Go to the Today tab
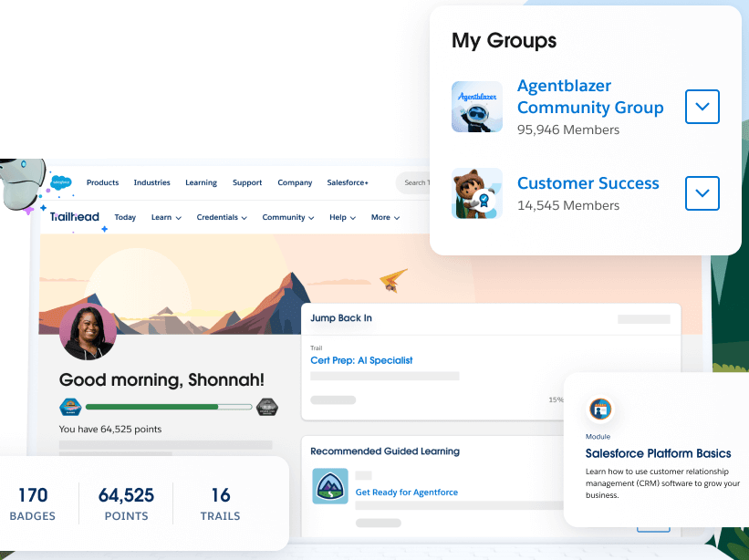Viewport: 749px width, 560px height. click(x=125, y=217)
